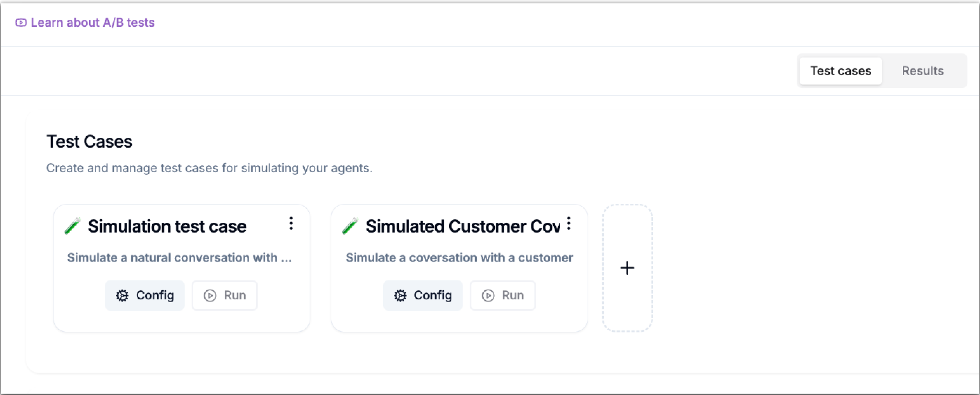This screenshot has height=395, width=980.
Task: Run the Simulation test case
Action: [x=225, y=295]
